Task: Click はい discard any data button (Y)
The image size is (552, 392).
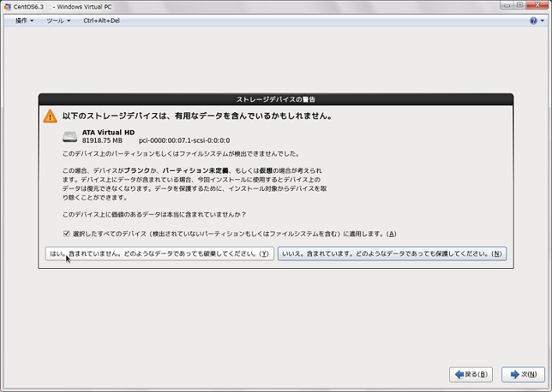Action: 160,254
